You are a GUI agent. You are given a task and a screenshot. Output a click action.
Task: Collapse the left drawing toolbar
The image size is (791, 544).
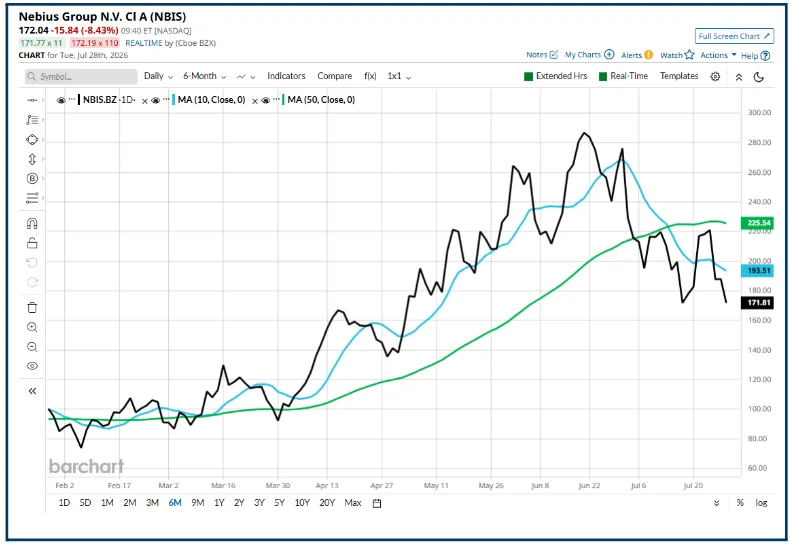tap(32, 391)
